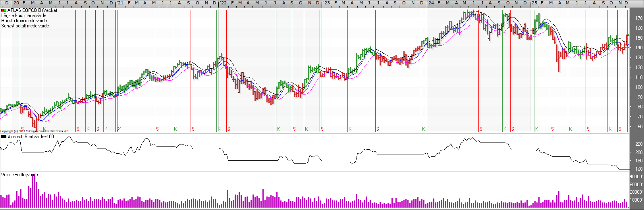The width and height of the screenshot is (644, 210).
Task: Select the ATLAS COPCO B (Vecka) title
Action: click(32, 10)
